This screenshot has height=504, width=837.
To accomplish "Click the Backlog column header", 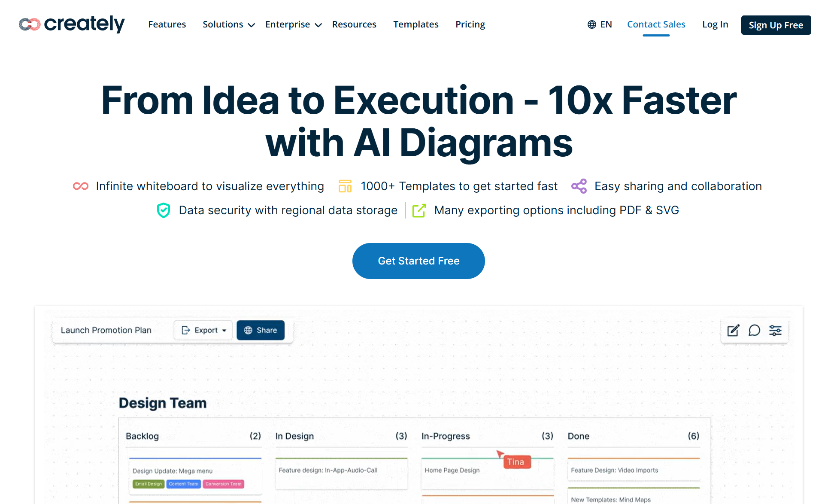I will [142, 436].
